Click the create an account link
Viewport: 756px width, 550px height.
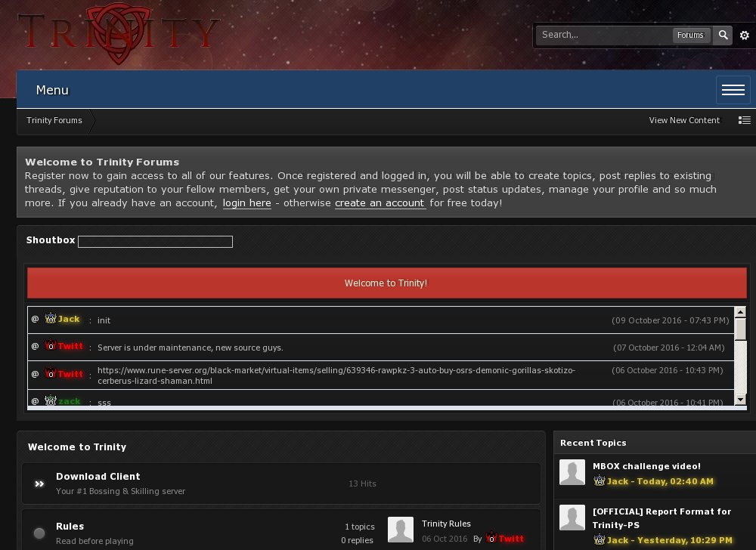pyautogui.click(x=380, y=203)
